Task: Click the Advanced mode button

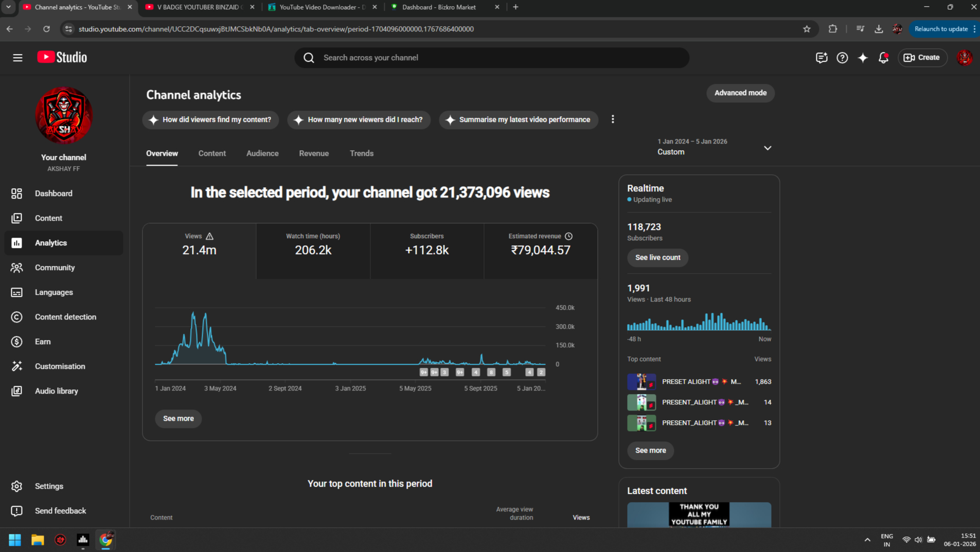Action: [740, 93]
